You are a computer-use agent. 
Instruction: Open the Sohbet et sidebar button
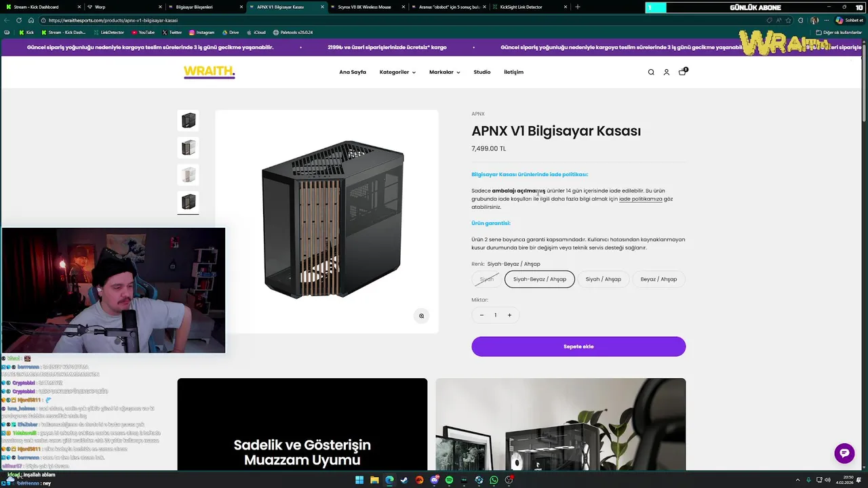click(849, 20)
